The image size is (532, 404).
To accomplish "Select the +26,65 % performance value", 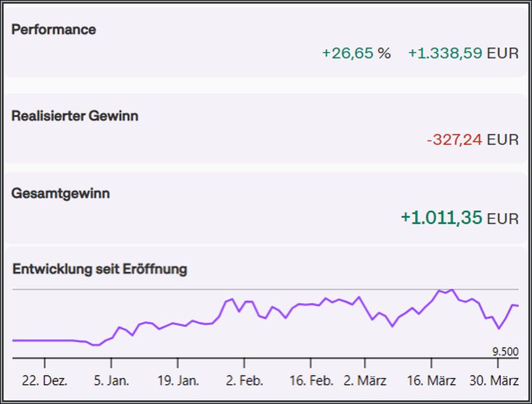I will click(356, 53).
